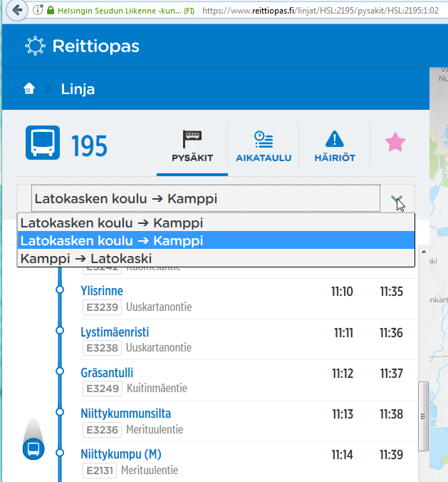Click the Linja breadcrumb label
This screenshot has height=482, width=448.
[x=78, y=89]
